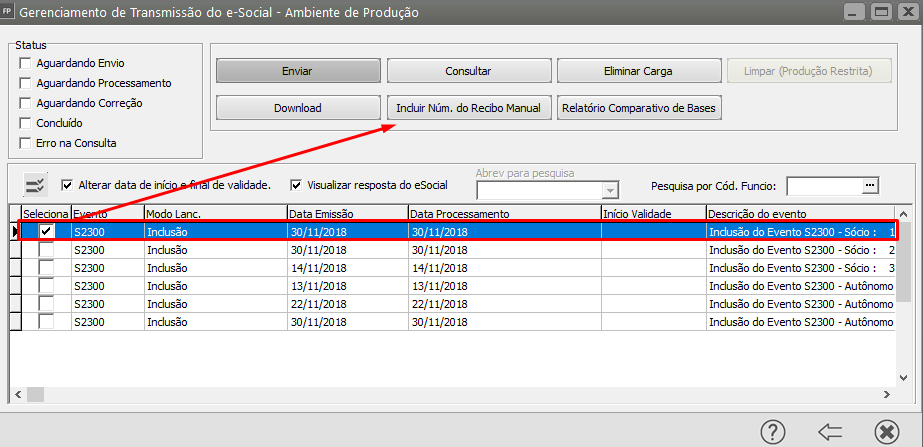Minimize the Gerenciamento de Transmissão window
Image resolution: width=923 pixels, height=447 pixels.
pos(853,11)
